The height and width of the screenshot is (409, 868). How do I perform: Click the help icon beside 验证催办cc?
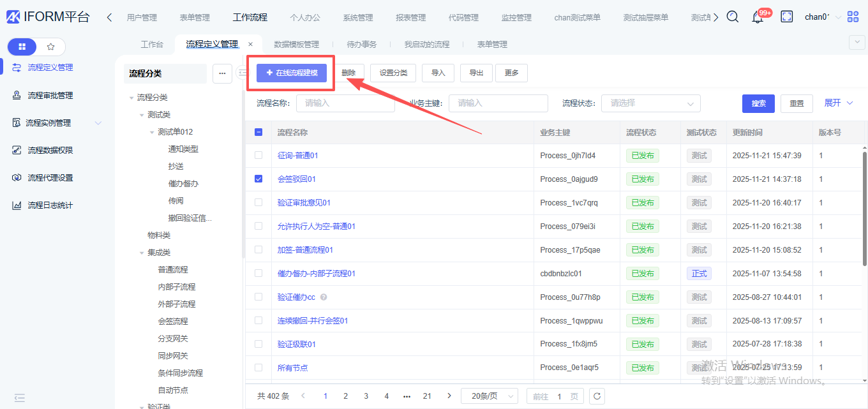point(324,297)
